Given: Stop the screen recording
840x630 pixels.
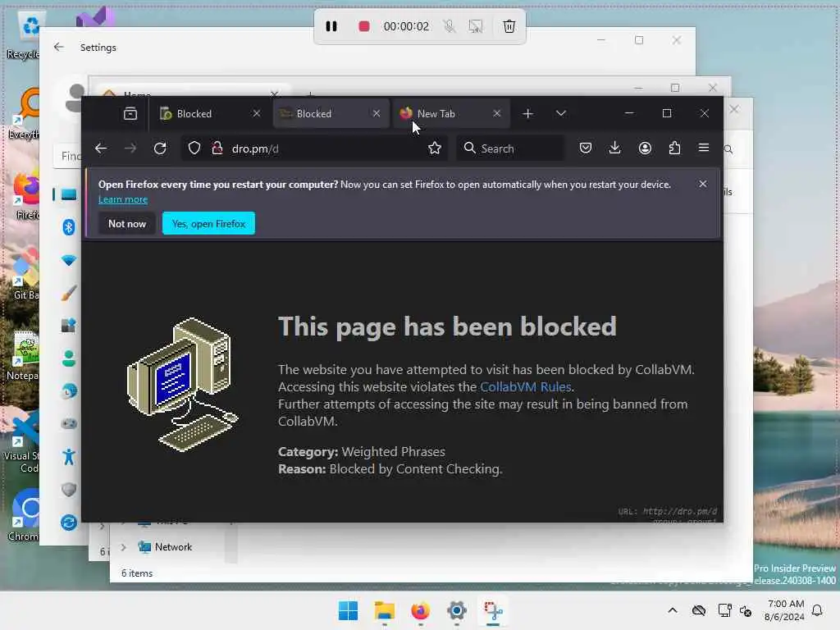Looking at the screenshot, I should 363,26.
